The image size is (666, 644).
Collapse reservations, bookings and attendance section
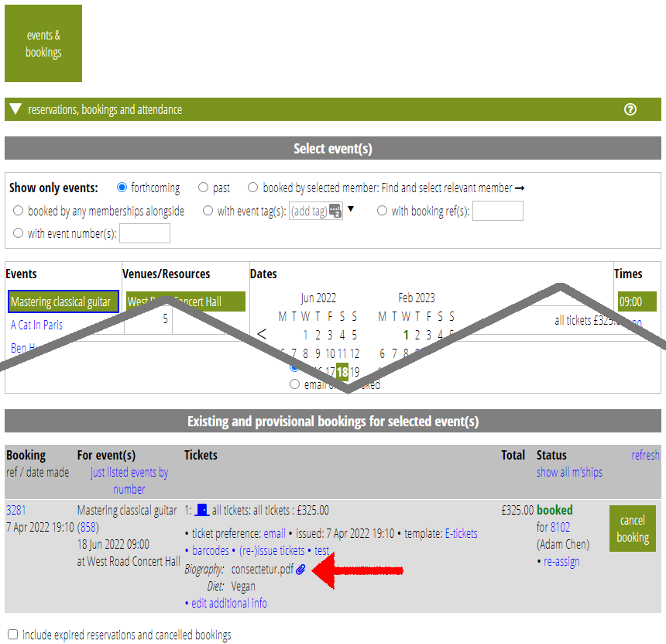click(15, 109)
